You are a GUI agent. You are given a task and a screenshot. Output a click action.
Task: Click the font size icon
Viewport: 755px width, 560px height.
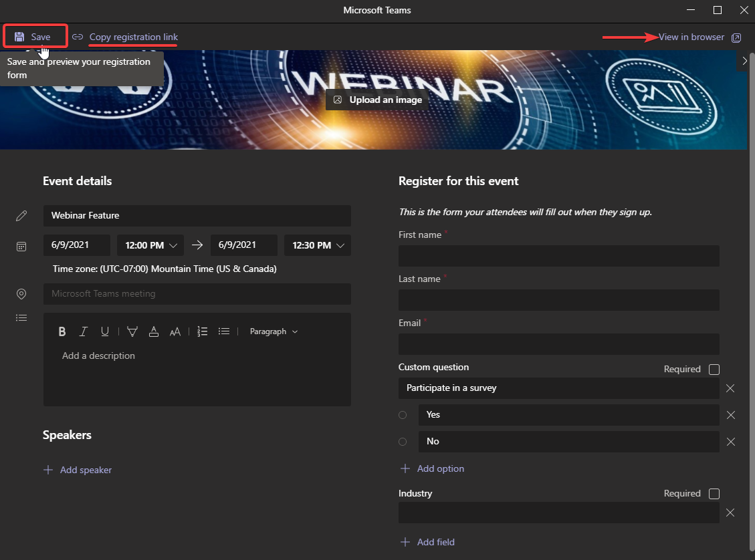coord(175,331)
